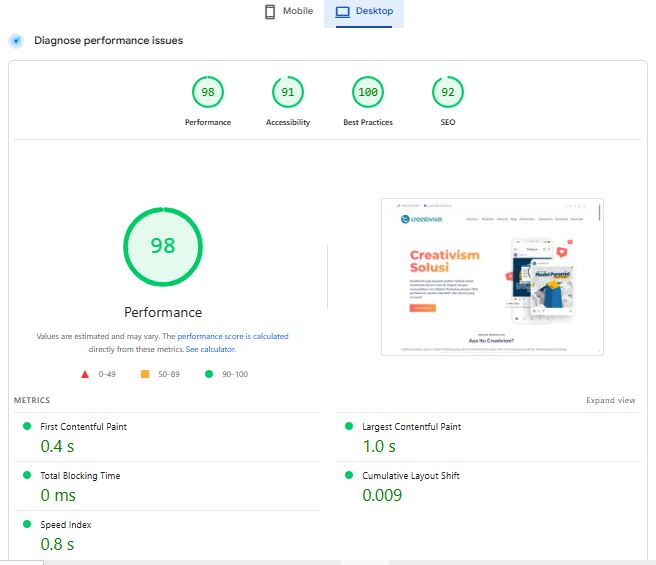Click the horizontal scrollbar at the bottom

[x=328, y=562]
